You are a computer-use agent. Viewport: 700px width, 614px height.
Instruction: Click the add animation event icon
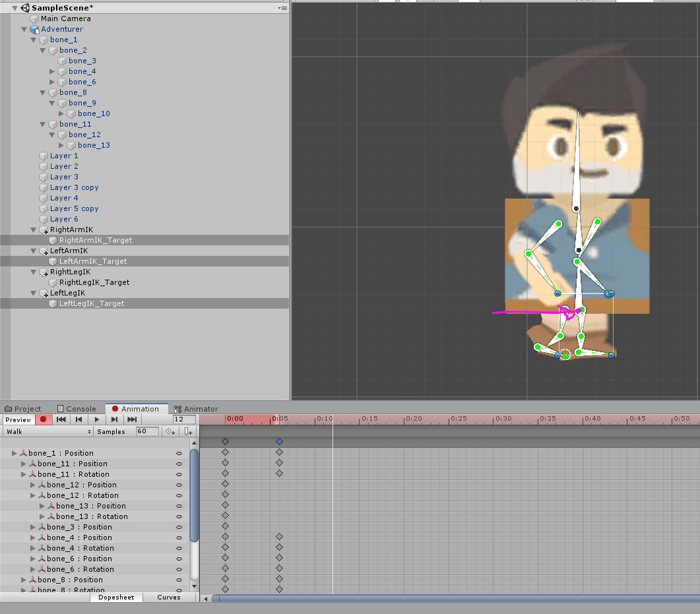[x=188, y=431]
